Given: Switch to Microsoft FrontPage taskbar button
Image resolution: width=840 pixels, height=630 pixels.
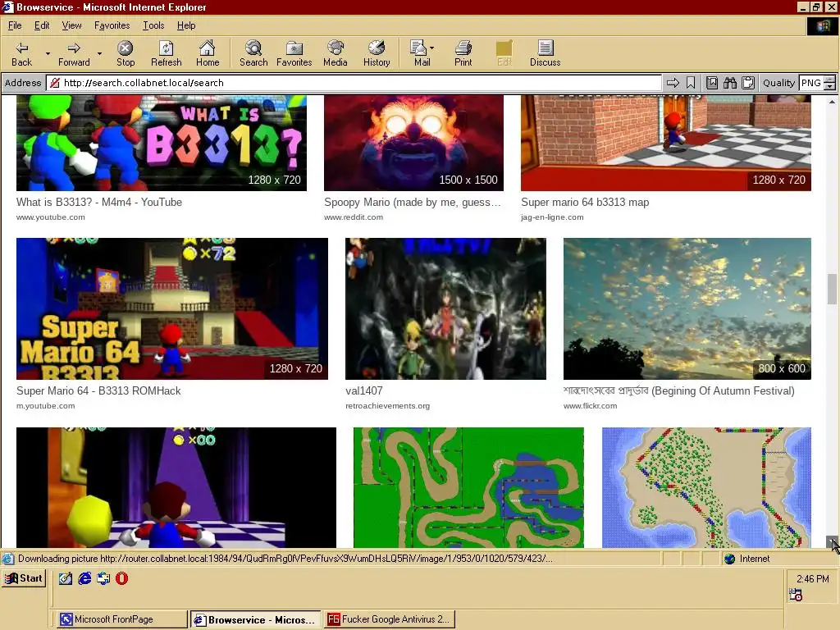Looking at the screenshot, I should pyautogui.click(x=122, y=619).
